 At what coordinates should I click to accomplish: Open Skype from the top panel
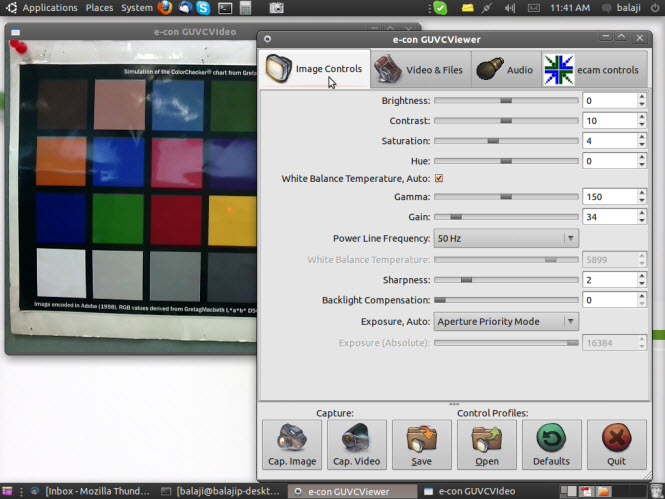(204, 8)
